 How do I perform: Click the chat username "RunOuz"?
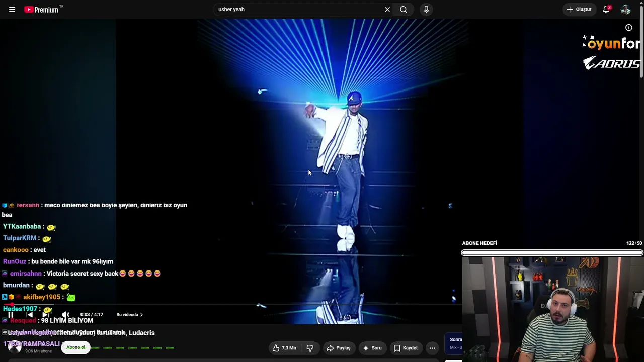(15, 262)
